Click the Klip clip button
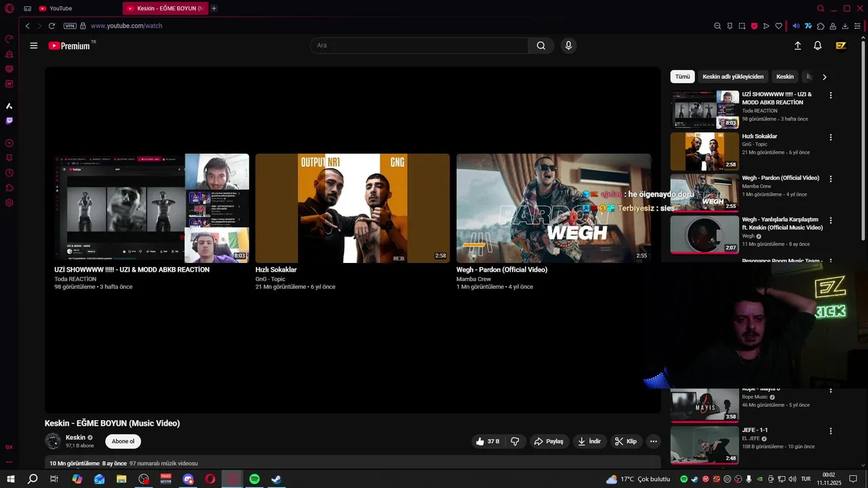The width and height of the screenshot is (868, 488). (x=625, y=441)
